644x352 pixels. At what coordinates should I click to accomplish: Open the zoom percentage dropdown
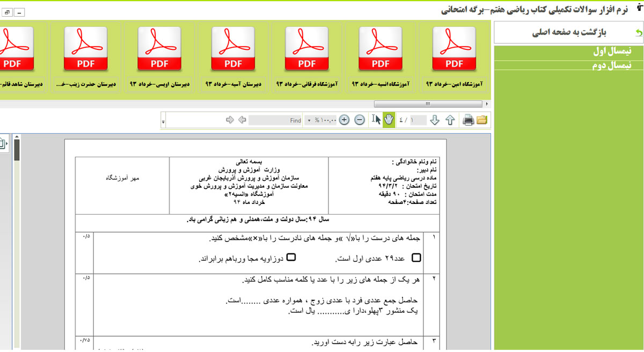309,121
